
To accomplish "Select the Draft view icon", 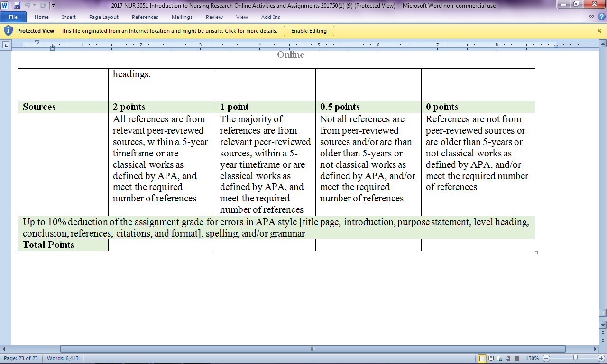I will (x=517, y=358).
